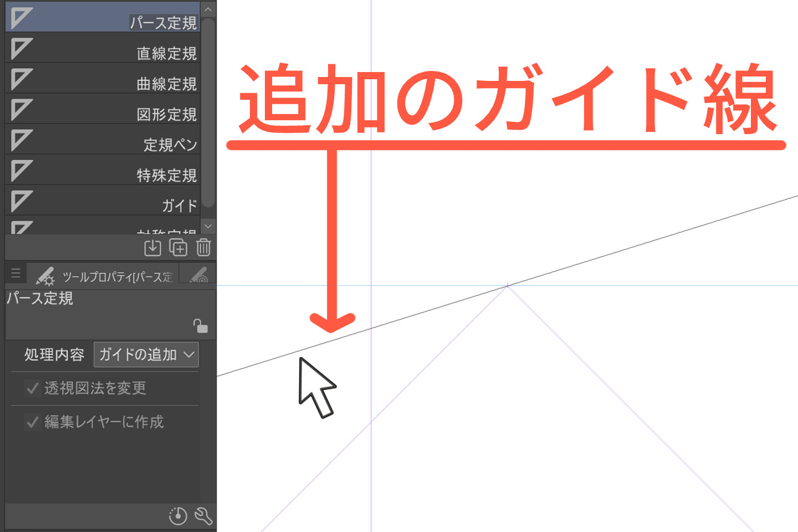Image resolution: width=798 pixels, height=532 pixels.
Task: Click the 処理内容 label text
Action: click(x=54, y=355)
